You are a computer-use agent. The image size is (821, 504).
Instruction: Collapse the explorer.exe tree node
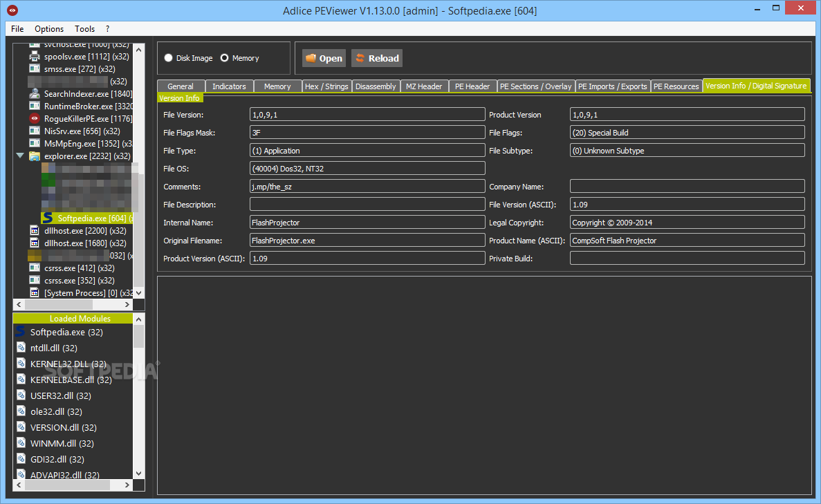[x=20, y=156]
